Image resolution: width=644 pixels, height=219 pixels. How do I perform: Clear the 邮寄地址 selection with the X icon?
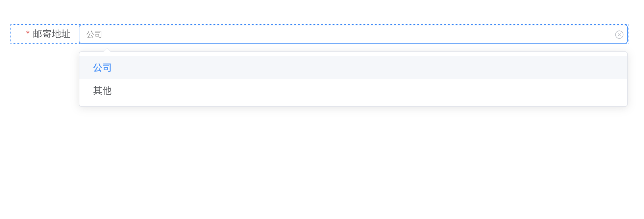[619, 34]
